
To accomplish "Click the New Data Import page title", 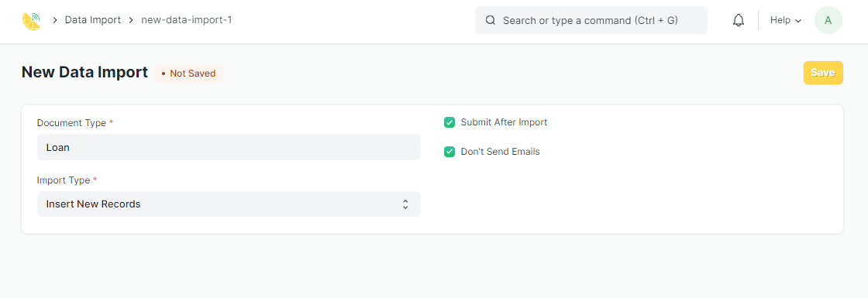I will pyautogui.click(x=84, y=73).
